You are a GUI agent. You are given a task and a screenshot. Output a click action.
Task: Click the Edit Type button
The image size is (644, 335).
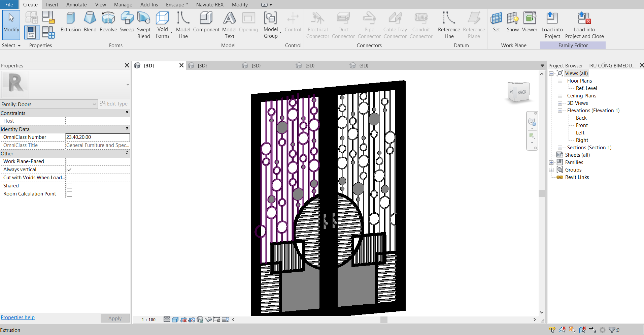click(x=114, y=104)
